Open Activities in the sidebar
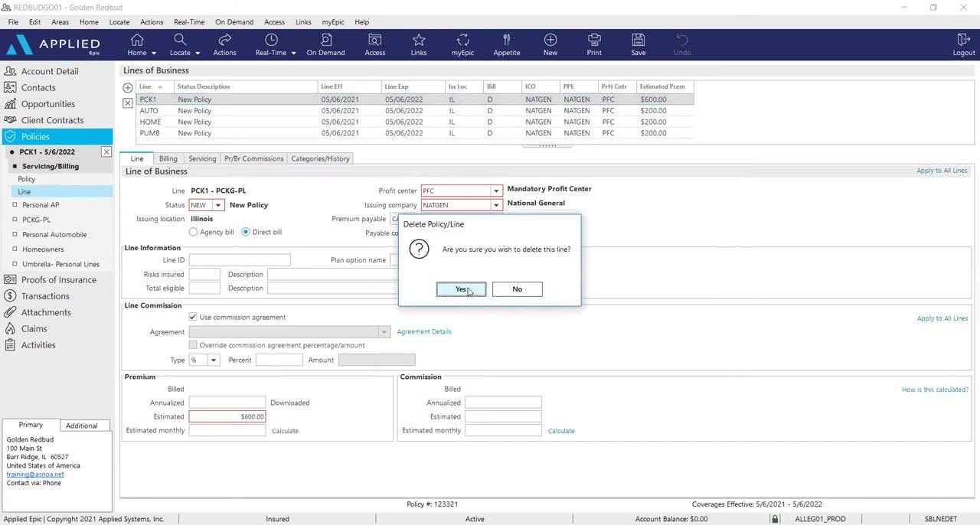This screenshot has width=980, height=525. click(x=38, y=345)
